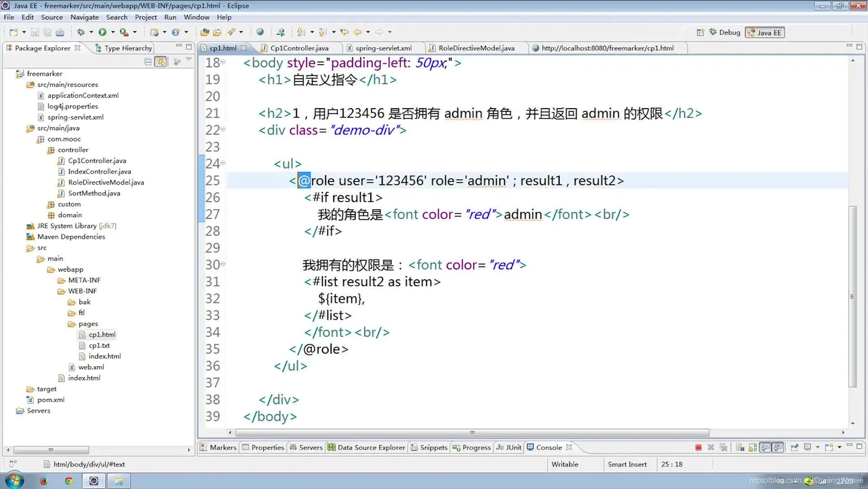Click the Package Explorer horizontal scrollbar

(x=51, y=451)
